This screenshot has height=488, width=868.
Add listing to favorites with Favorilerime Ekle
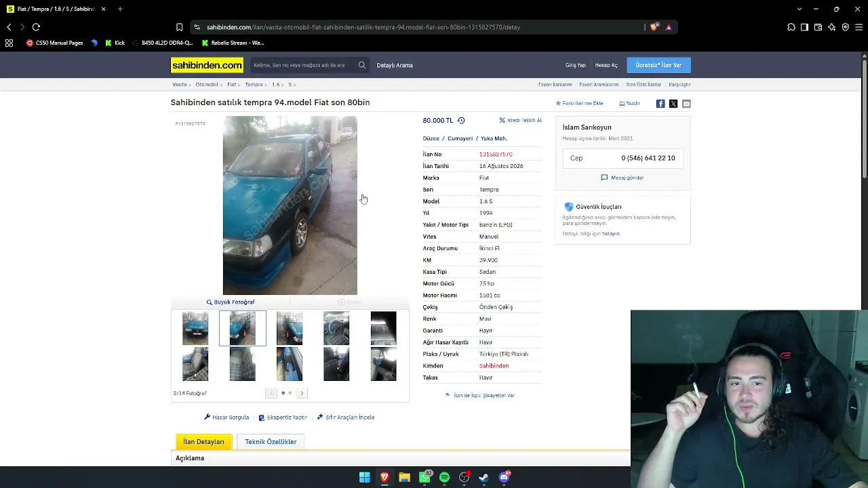579,103
